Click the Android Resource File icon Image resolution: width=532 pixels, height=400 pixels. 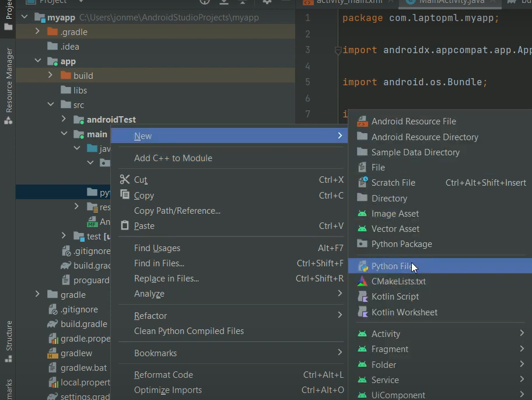click(x=362, y=121)
